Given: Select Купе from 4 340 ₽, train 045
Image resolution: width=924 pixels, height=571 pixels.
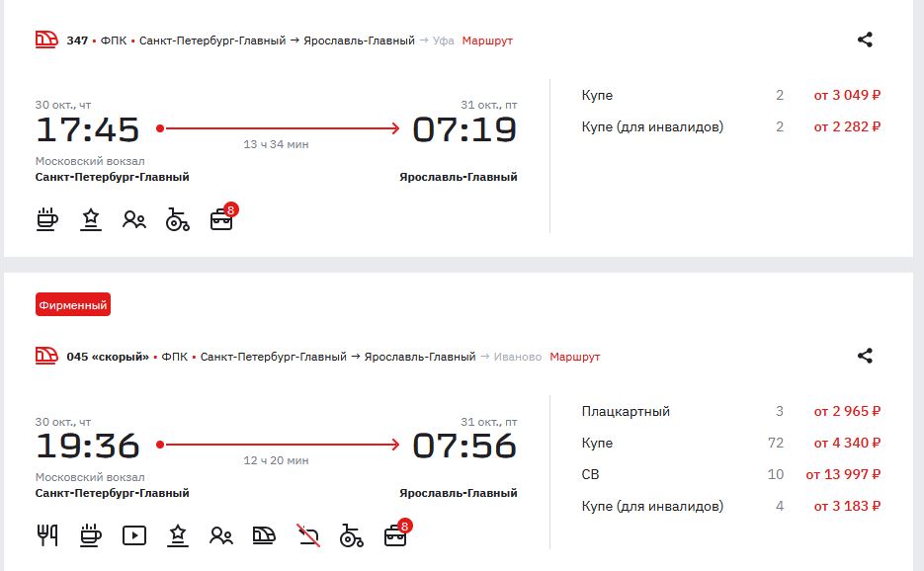Looking at the screenshot, I should [x=730, y=444].
